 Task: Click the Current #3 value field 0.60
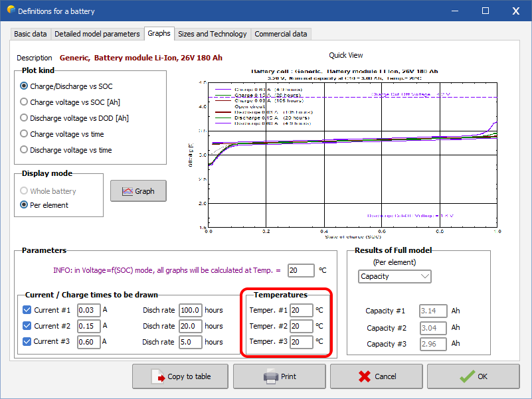tap(89, 342)
